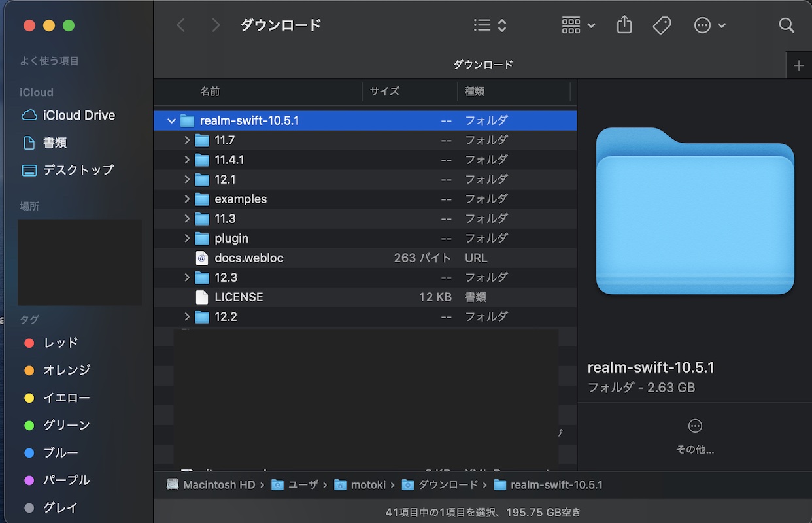Select the realm-swift-10.5.1 folder icon in list

(x=188, y=120)
